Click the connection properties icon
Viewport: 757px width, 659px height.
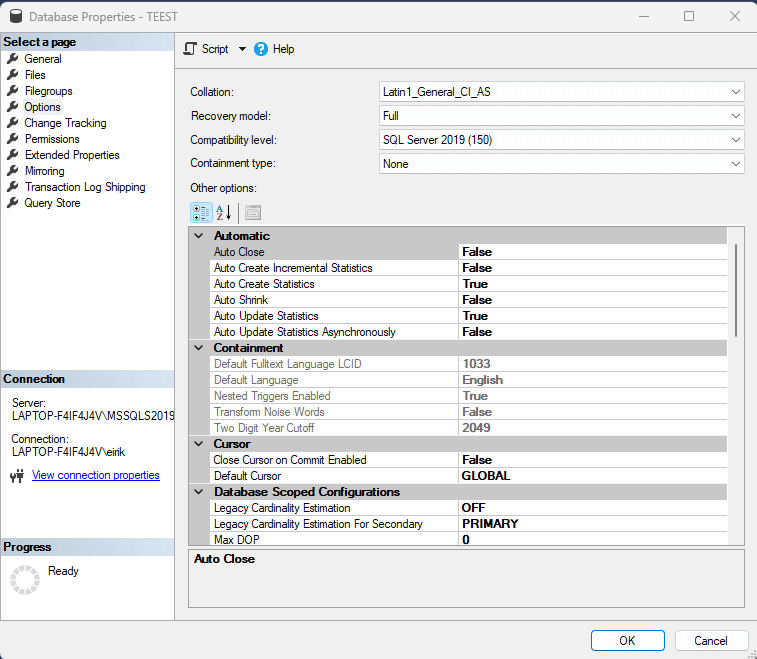16,476
